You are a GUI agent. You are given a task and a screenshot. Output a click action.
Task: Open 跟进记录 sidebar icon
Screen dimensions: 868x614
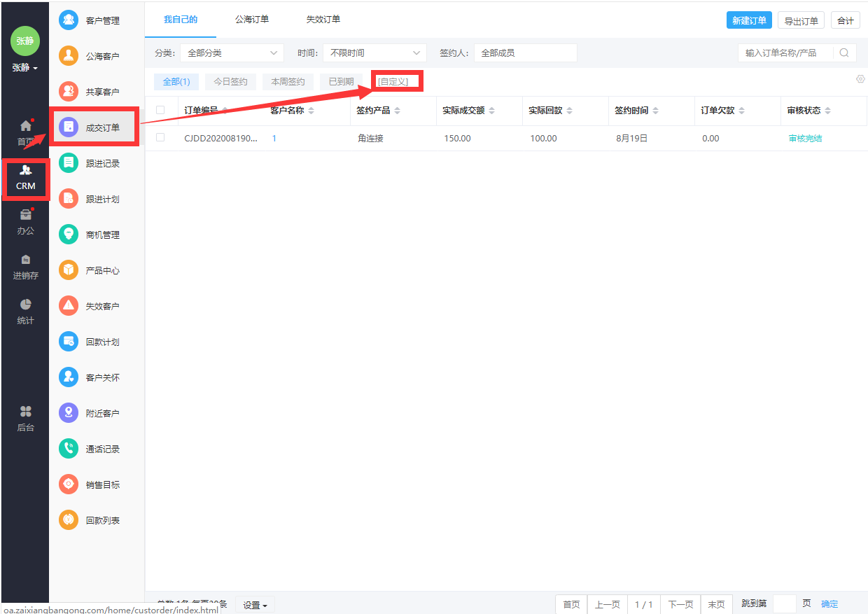(69, 163)
